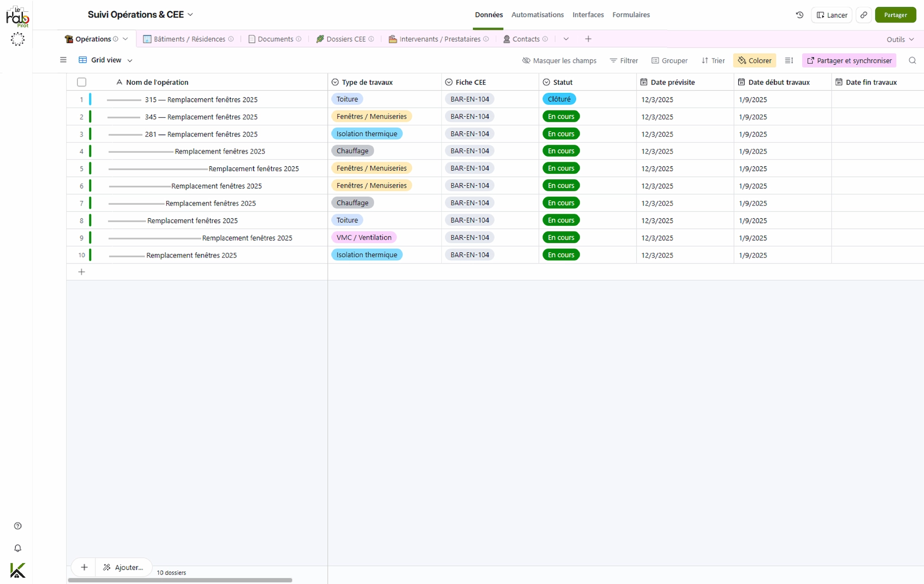Viewport: 924px width, 584px height.
Task: Expand the Suivi Opérations & CEE base menu
Action: [190, 15]
